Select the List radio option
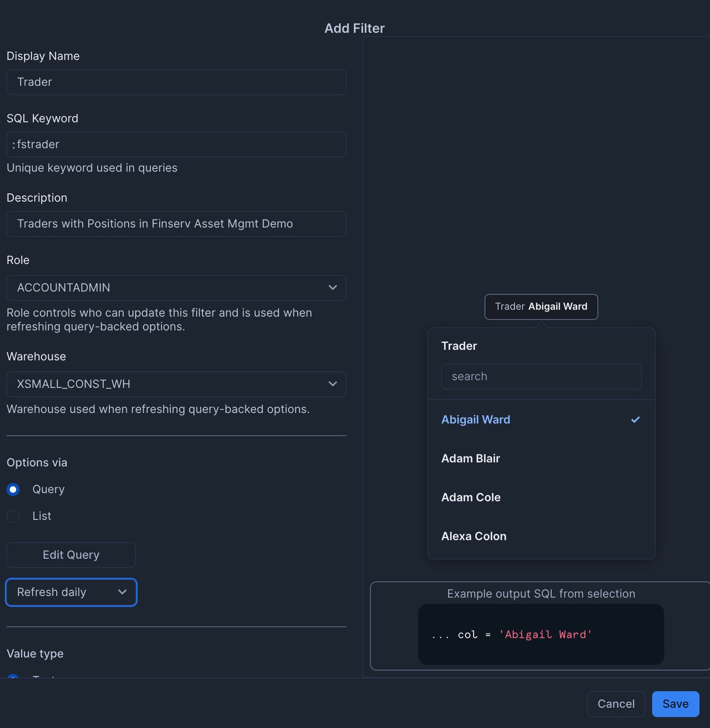The width and height of the screenshot is (710, 728). pyautogui.click(x=13, y=516)
